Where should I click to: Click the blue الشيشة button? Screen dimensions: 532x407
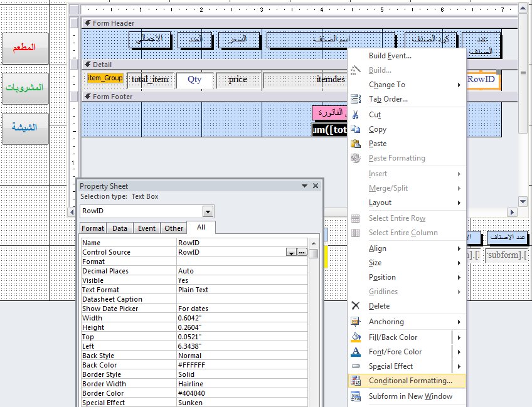coord(25,129)
